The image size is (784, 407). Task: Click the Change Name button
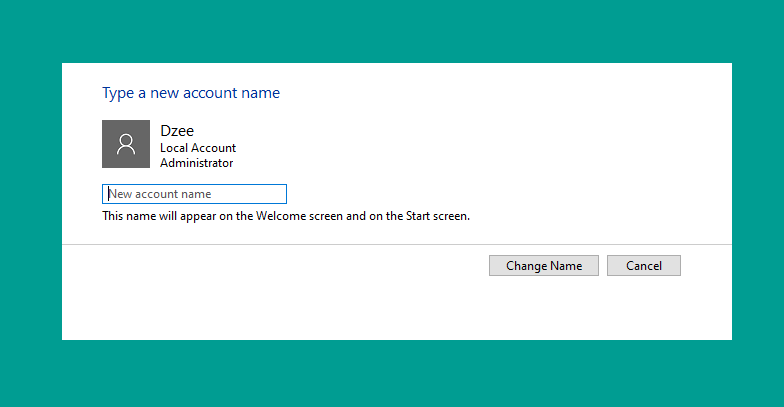point(544,266)
